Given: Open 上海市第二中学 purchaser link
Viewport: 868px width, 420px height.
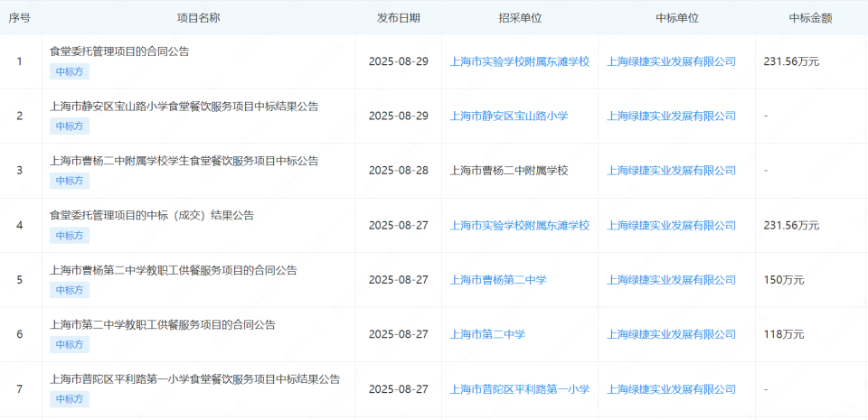Looking at the screenshot, I should tap(487, 334).
